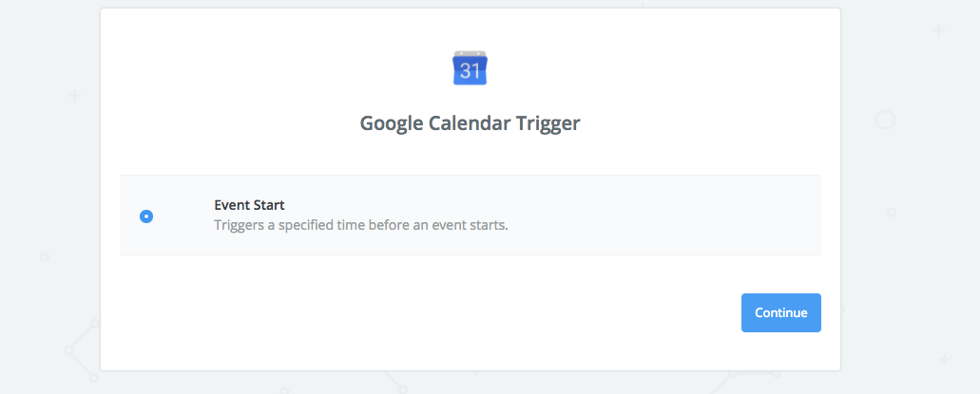This screenshot has height=394, width=980.
Task: Select the Event Start radio button
Action: 146,216
